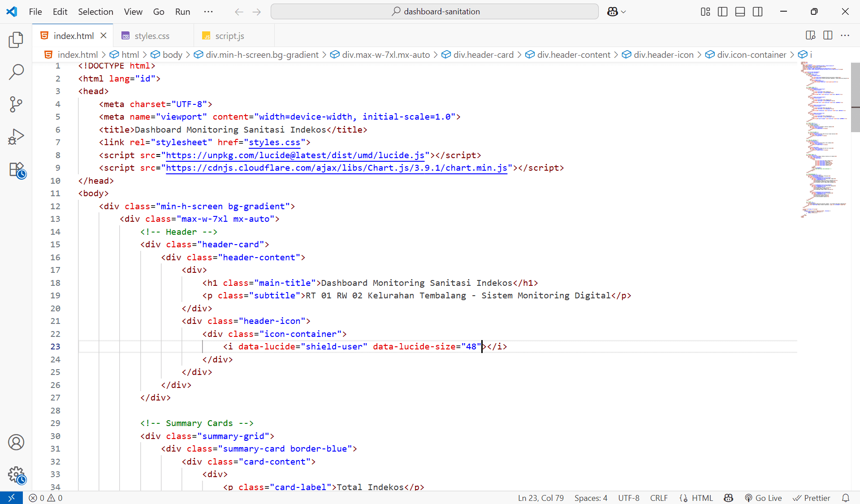Open the Manage gear menu
Image resolution: width=860 pixels, height=504 pixels.
coord(17,475)
